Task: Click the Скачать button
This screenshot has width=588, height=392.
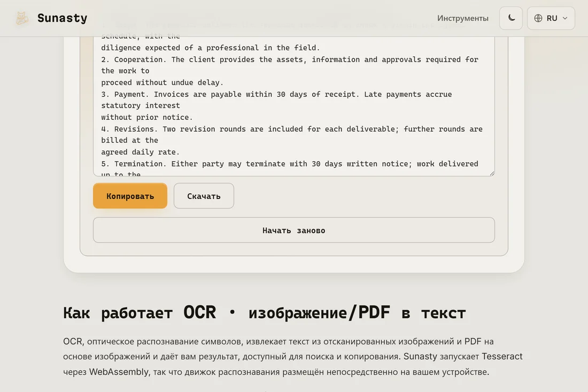Action: (204, 196)
